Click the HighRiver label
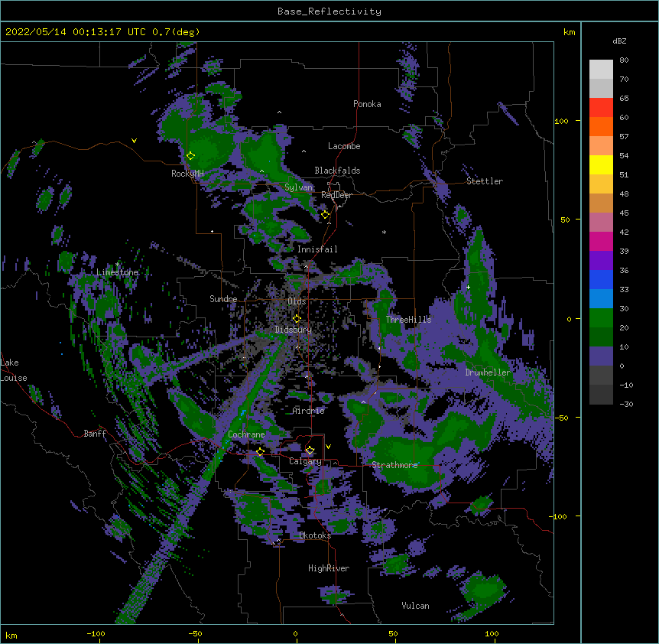This screenshot has height=644, width=659. [x=329, y=568]
